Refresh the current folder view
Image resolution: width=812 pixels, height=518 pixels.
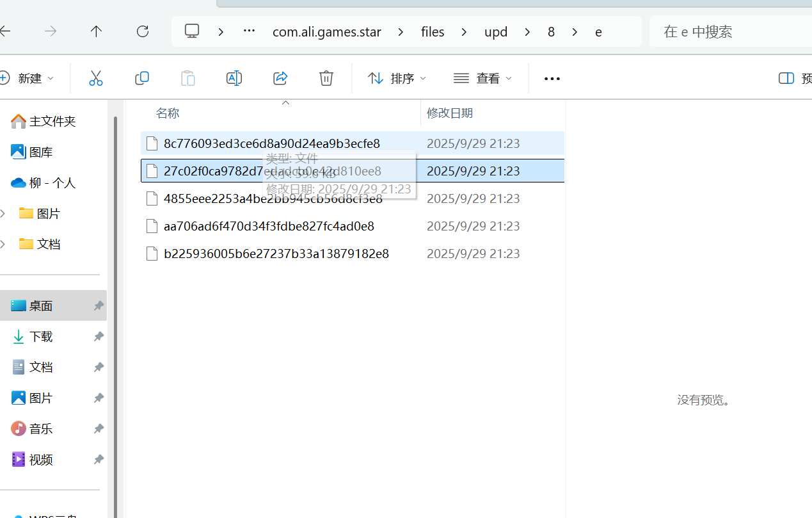click(143, 31)
